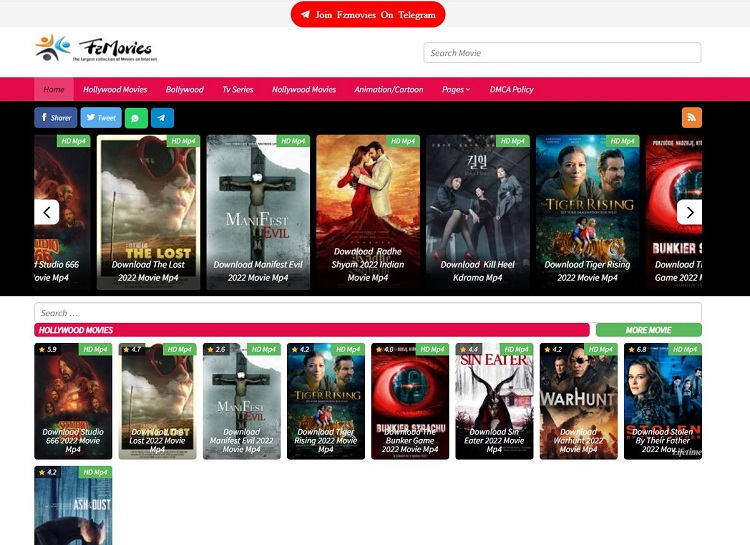This screenshot has height=545, width=750.
Task: Tweet this page on Twitter
Action: point(101,118)
